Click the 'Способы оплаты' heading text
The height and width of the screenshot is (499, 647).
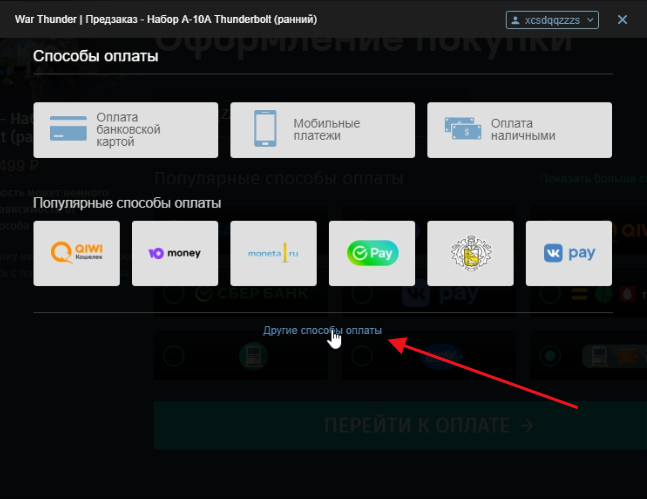[x=96, y=56]
